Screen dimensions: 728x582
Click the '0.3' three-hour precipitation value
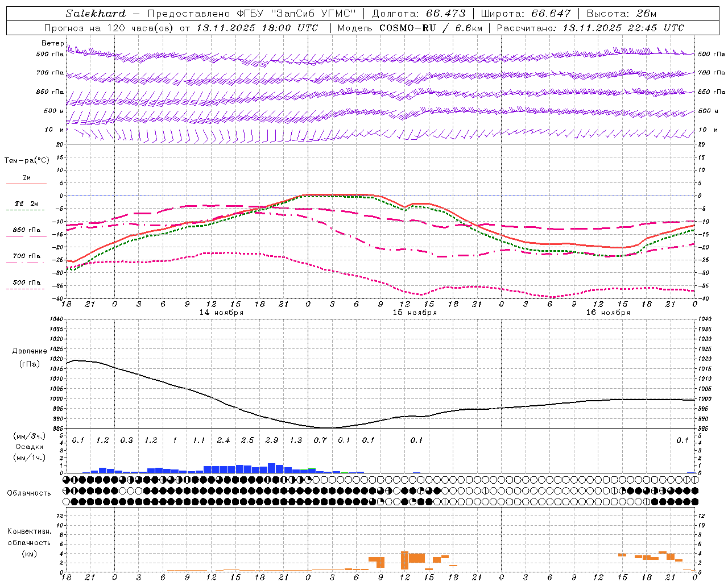tap(126, 440)
